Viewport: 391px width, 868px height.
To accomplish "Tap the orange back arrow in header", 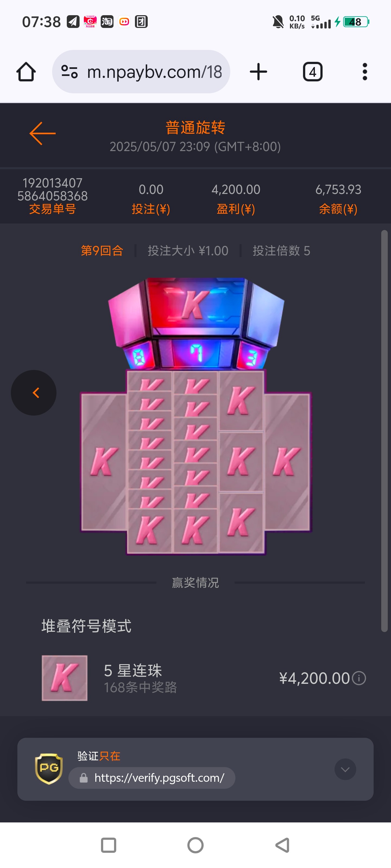I will click(43, 134).
